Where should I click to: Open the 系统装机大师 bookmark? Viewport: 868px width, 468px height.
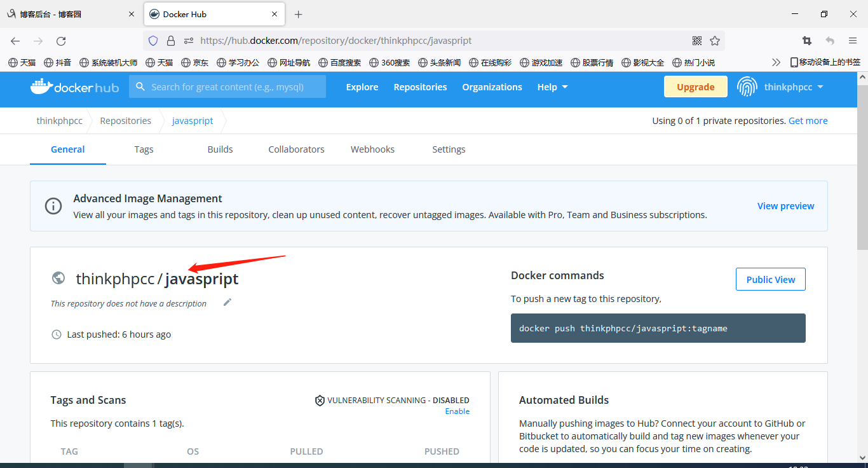tap(109, 62)
